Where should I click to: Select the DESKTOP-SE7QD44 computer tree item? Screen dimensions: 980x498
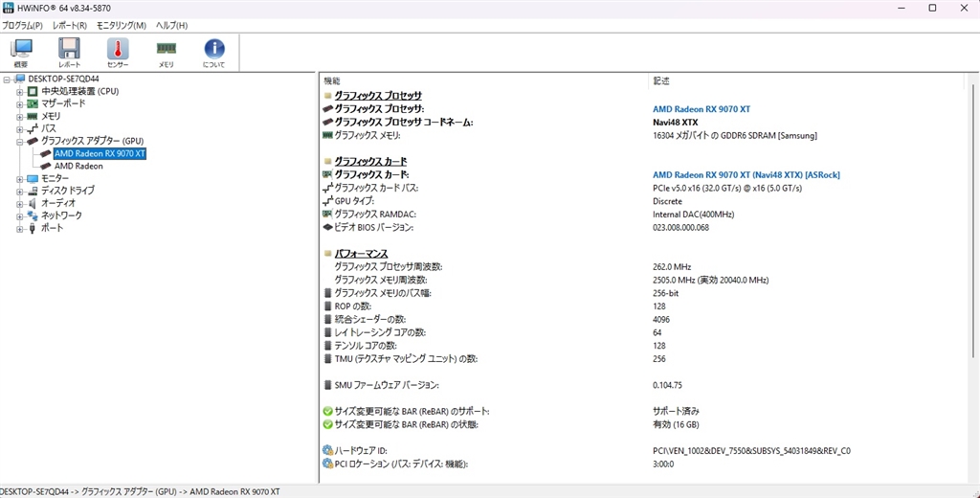pos(64,79)
